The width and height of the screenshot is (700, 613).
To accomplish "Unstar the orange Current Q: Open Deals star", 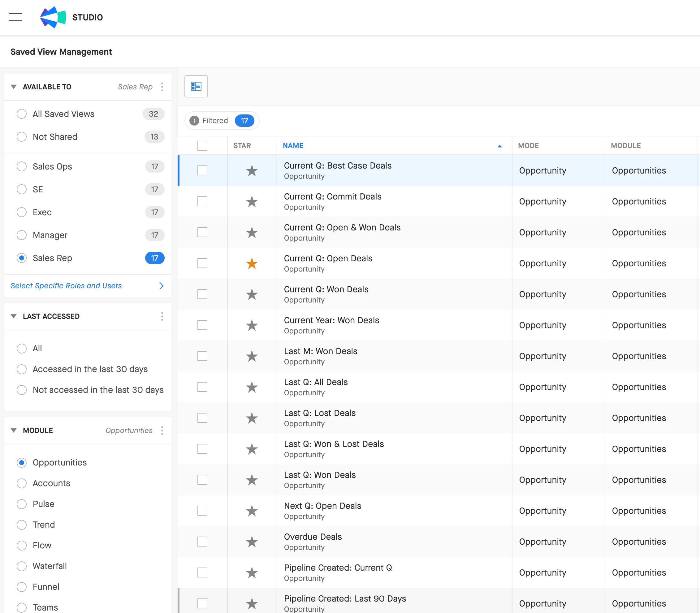I will click(x=252, y=264).
